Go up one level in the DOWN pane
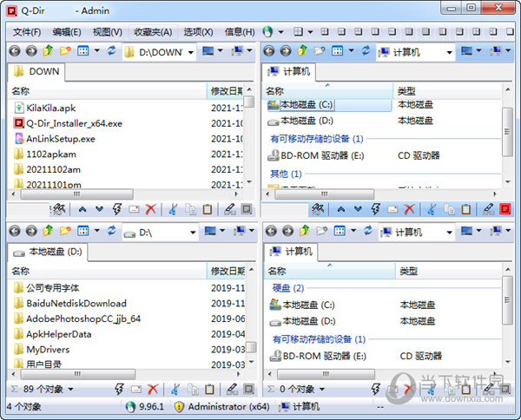Viewport: 521px width, 420px height. click(48, 51)
